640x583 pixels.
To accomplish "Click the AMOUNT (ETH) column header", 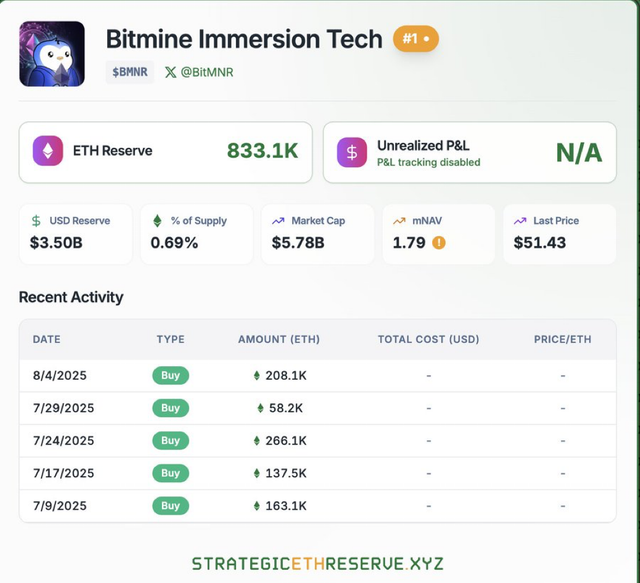I will 279,339.
